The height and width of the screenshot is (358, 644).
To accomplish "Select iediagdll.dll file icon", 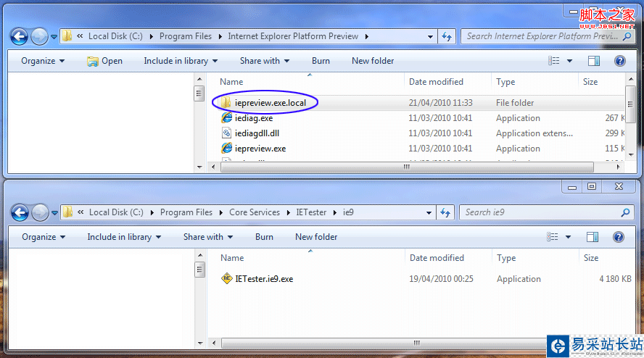I will point(227,133).
